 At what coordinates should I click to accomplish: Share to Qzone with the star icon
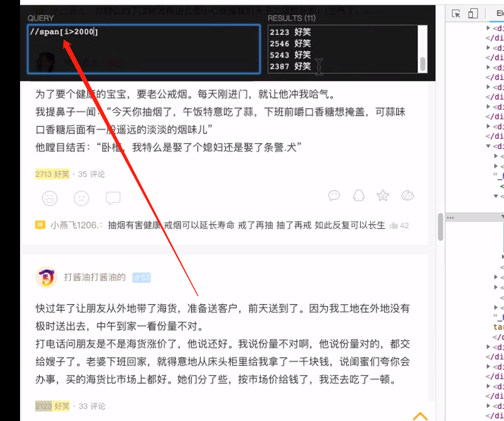[x=383, y=195]
